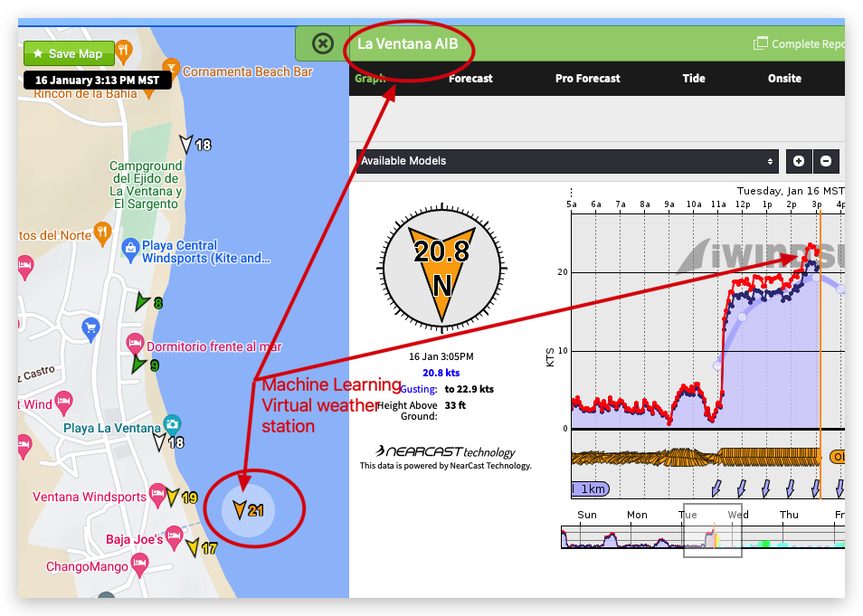Click the restaurant pin near 'tos del Norte'

tap(102, 233)
